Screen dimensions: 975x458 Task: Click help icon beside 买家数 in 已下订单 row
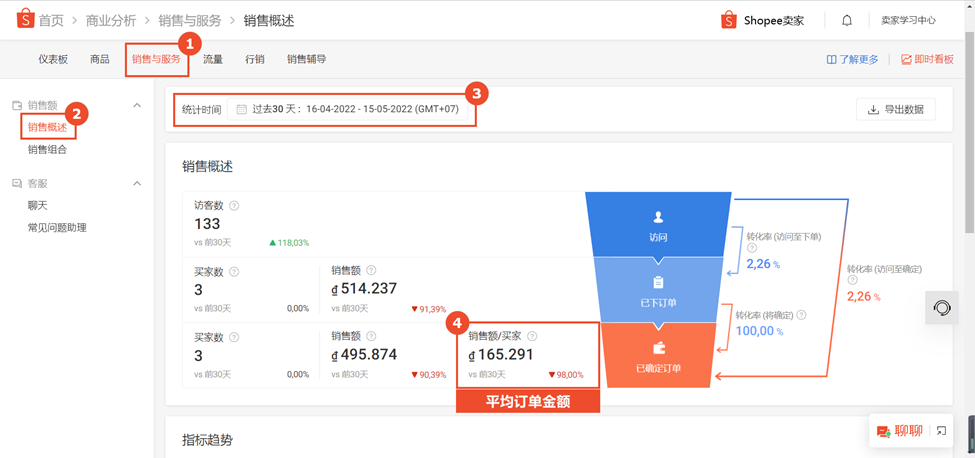coord(234,272)
